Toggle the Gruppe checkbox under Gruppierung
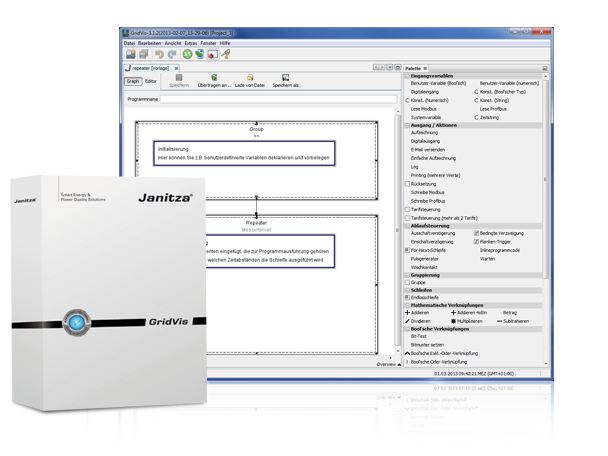This screenshot has width=608, height=456. [407, 282]
